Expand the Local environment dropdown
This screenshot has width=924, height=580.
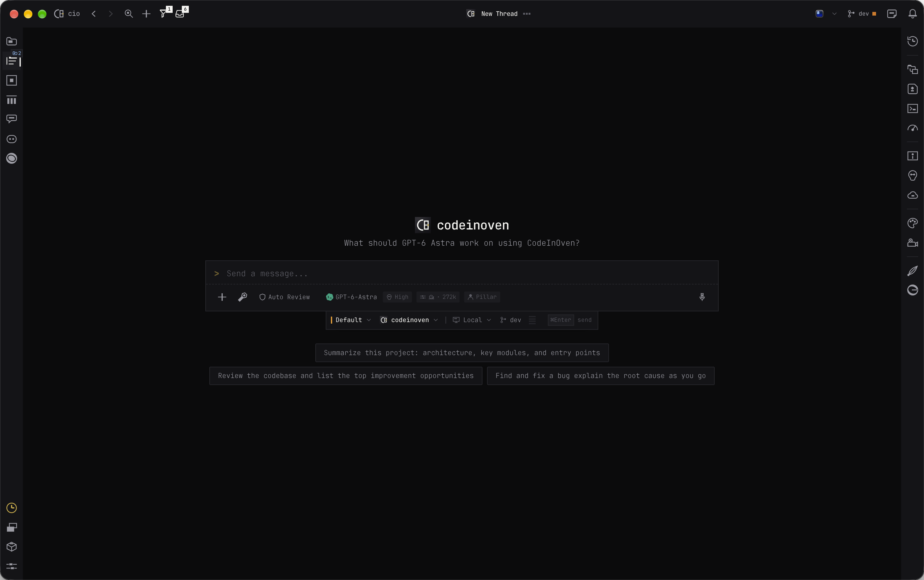(x=472, y=320)
